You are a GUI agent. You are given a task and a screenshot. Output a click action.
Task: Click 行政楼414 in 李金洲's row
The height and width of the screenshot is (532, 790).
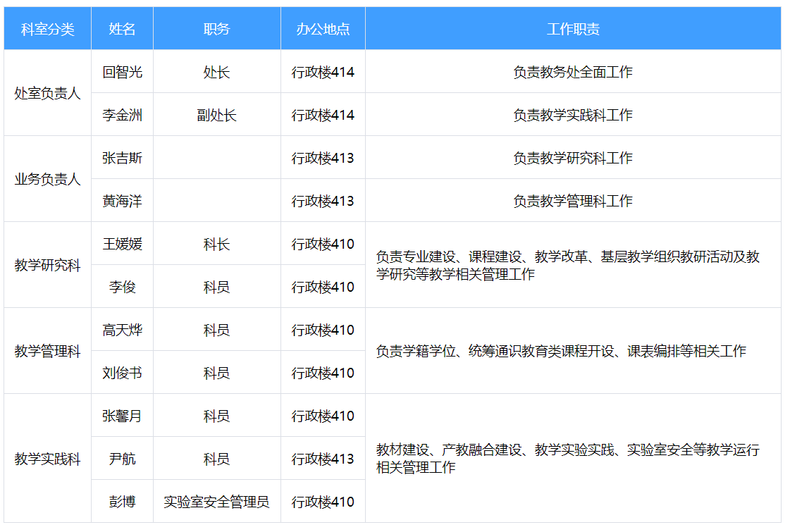pos(323,115)
